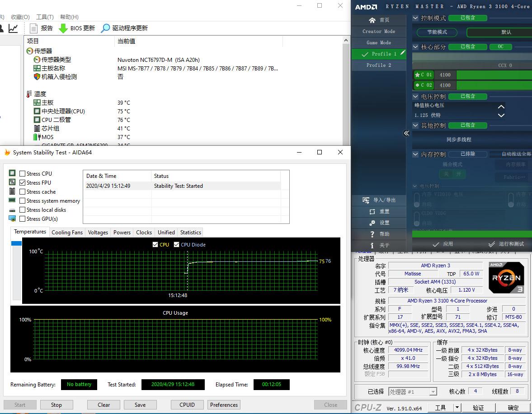The width and height of the screenshot is (532, 414).
Task: Click the star icon on core C 01
Action: (417, 75)
